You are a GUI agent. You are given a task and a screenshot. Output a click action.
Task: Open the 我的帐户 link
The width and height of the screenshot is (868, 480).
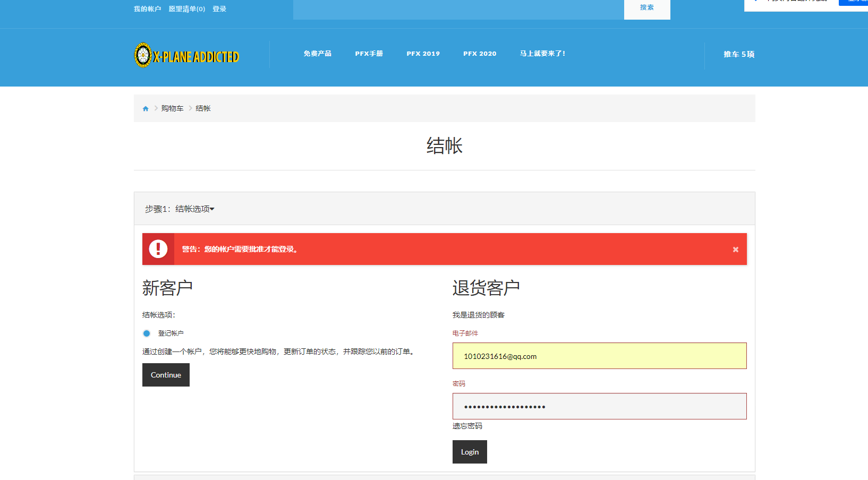point(147,9)
